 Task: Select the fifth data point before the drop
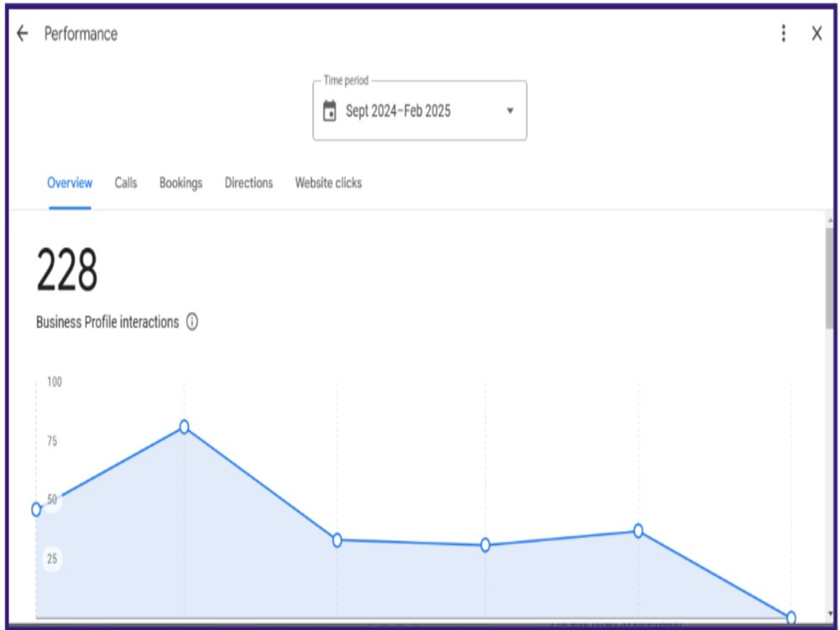pos(638,531)
